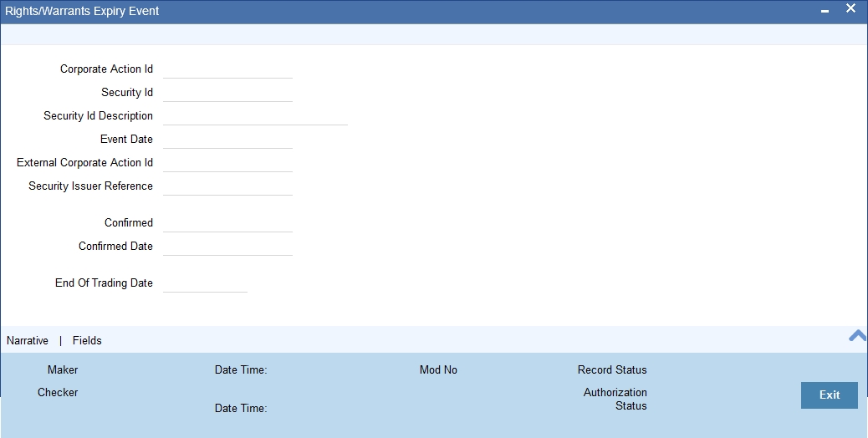Collapse the footer using the chevron arrow

coord(858,335)
